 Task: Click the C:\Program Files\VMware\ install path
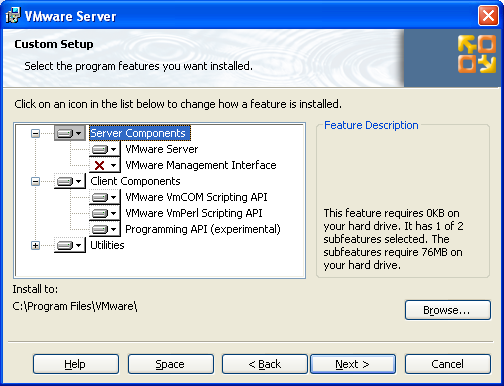(x=75, y=306)
